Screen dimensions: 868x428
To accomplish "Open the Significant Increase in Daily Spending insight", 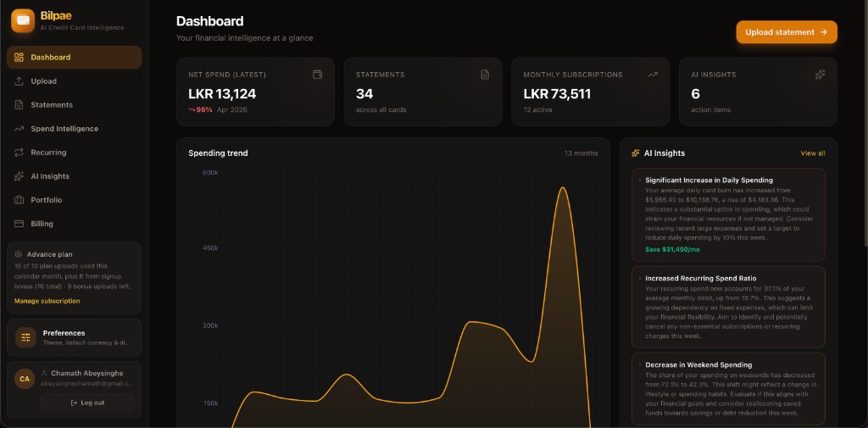I will tap(728, 214).
